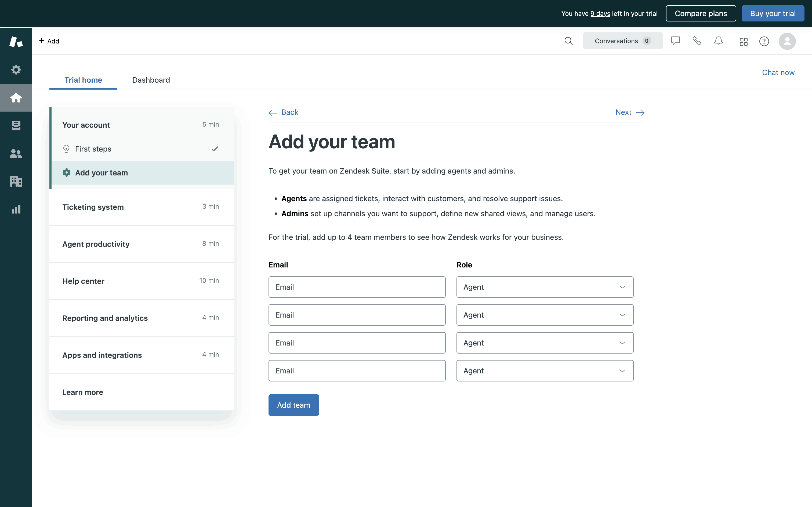This screenshot has height=507, width=812.
Task: Click the chat bubble icon
Action: (x=675, y=41)
